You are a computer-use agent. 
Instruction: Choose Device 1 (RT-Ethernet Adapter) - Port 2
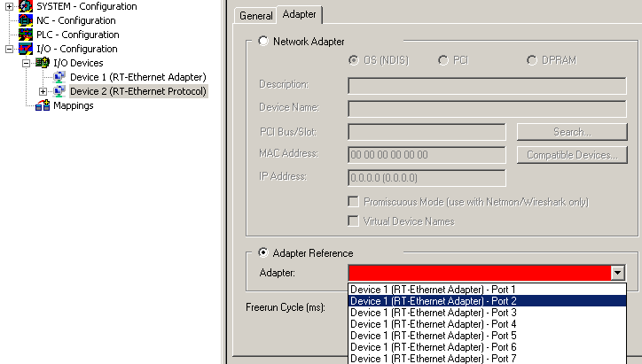(x=487, y=300)
